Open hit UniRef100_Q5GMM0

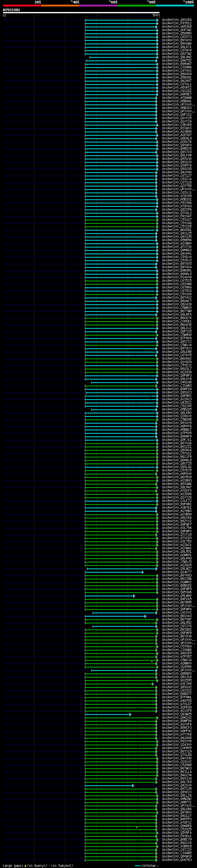[177, 33]
